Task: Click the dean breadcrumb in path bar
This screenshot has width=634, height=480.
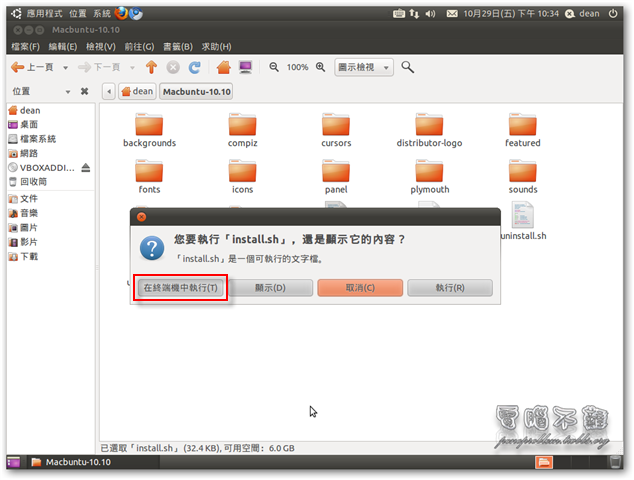Action: (x=136, y=92)
